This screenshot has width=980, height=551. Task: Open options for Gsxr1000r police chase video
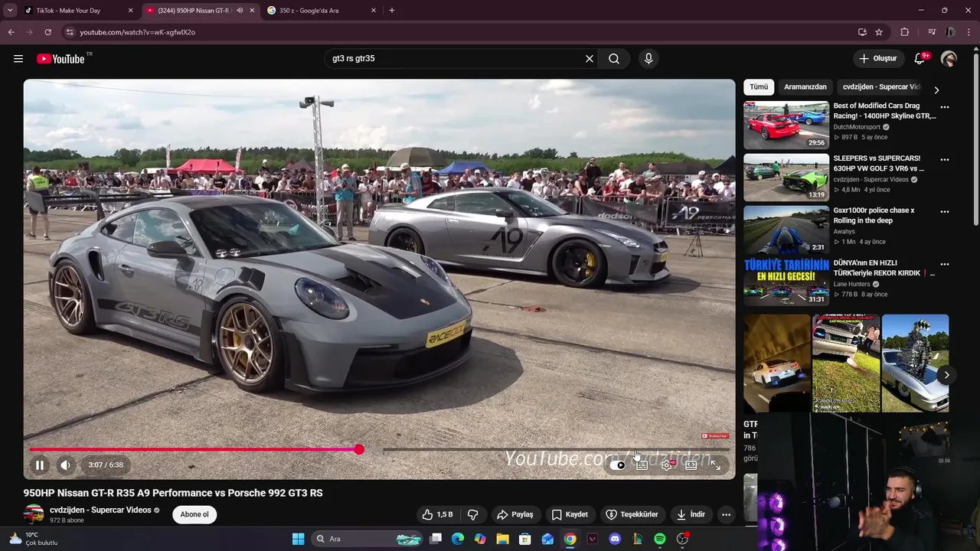coord(945,211)
